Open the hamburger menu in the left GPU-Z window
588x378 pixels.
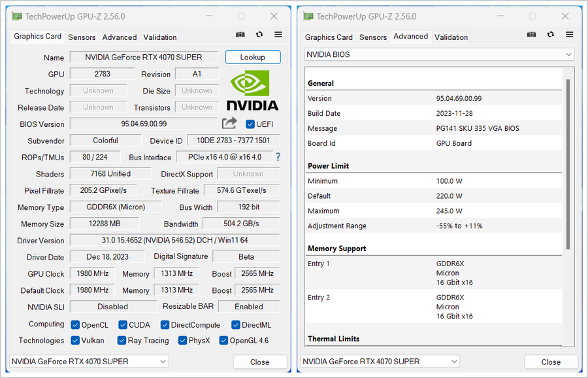278,35
